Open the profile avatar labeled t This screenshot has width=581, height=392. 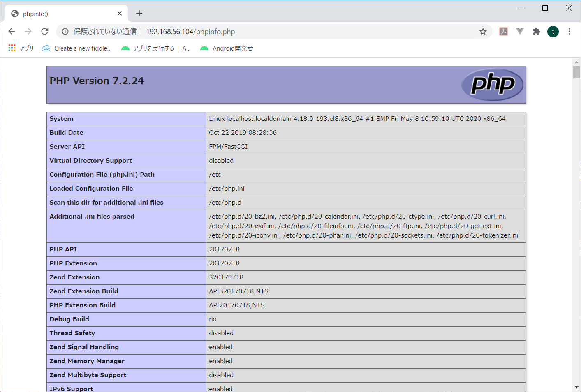pos(553,32)
